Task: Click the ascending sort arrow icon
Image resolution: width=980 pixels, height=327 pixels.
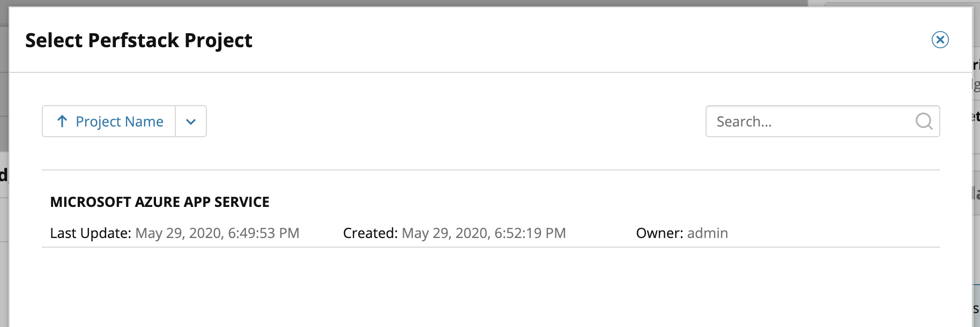Action: (x=62, y=121)
